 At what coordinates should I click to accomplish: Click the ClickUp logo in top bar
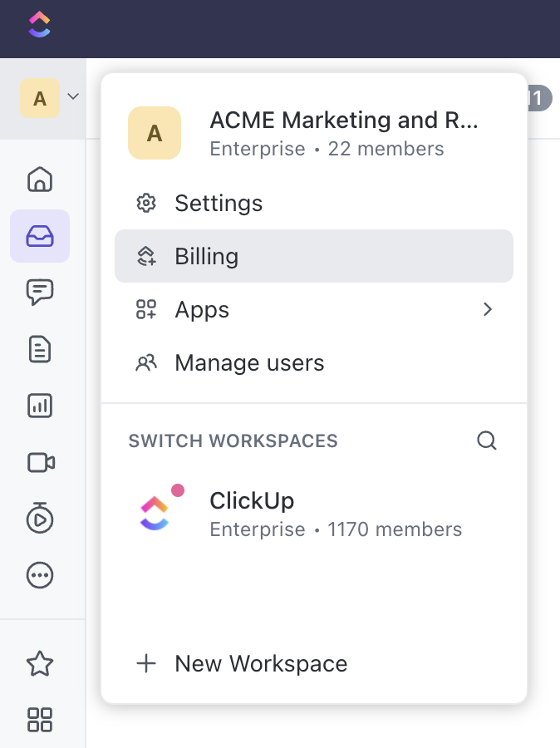point(39,24)
